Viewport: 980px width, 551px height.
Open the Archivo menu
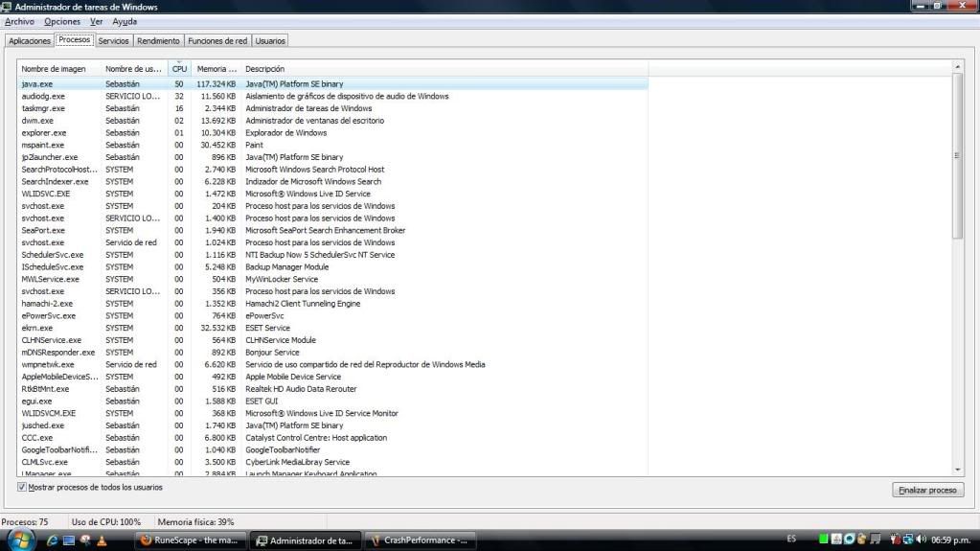tap(19, 21)
